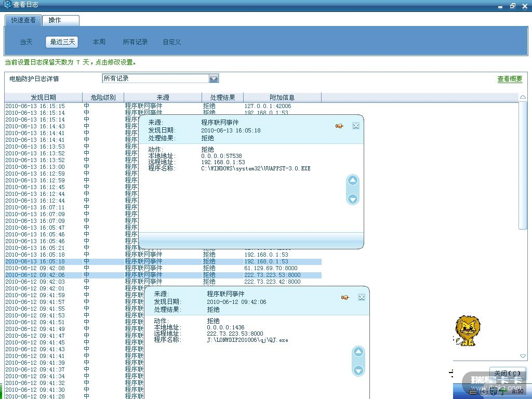Select log row 2010-06-13 16:12:45
This screenshot has width=532, height=399.
72,187
